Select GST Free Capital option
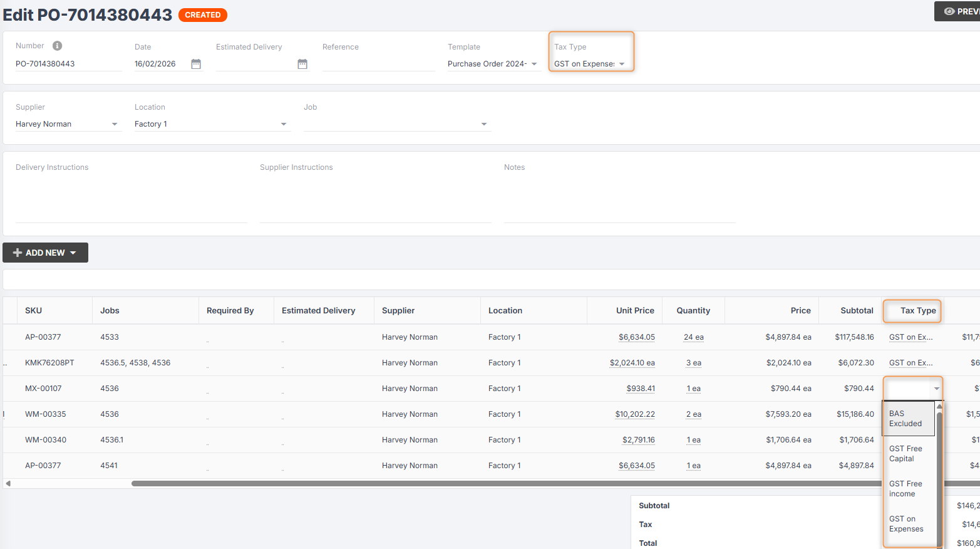 909,454
